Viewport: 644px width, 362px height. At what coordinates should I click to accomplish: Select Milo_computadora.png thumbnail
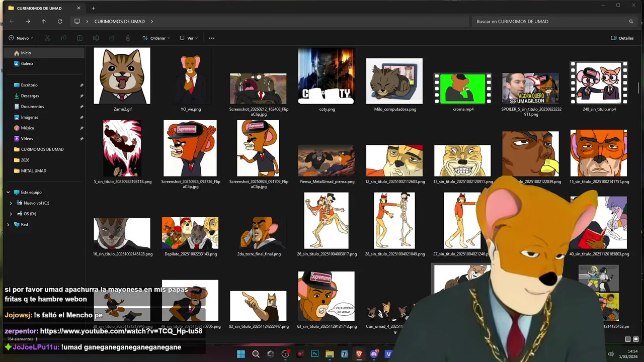394,81
